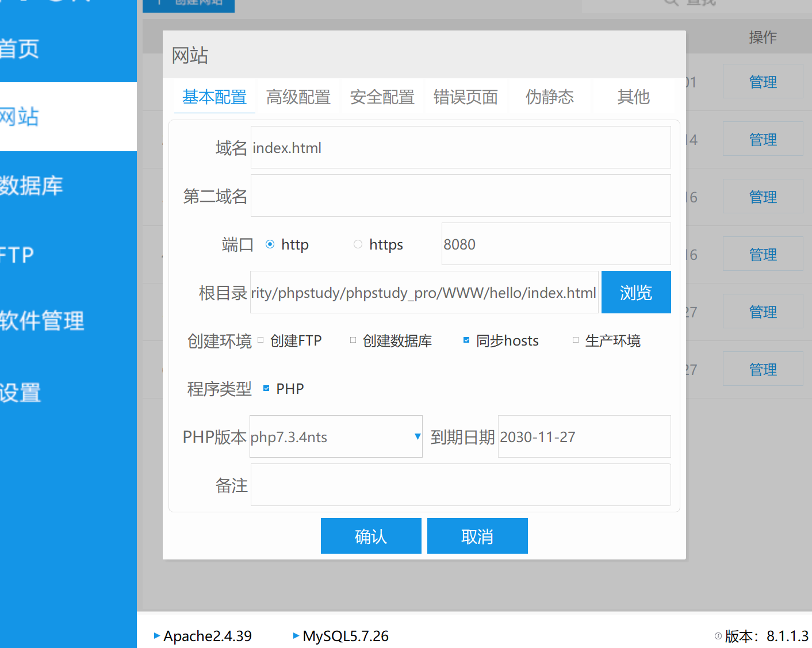Open 数据库 in the sidebar
This screenshot has width=812, height=648.
[x=68, y=186]
